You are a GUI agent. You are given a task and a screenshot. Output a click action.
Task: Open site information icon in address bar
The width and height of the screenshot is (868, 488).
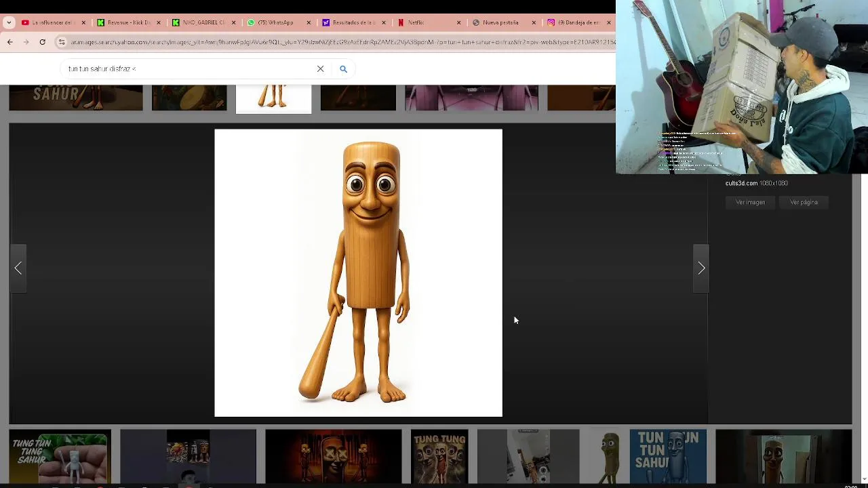61,42
